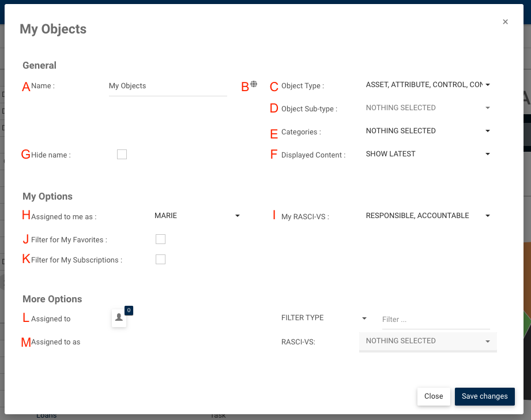Click the My Objects dialog title
Screen dimensions: 531x420
tap(53, 29)
